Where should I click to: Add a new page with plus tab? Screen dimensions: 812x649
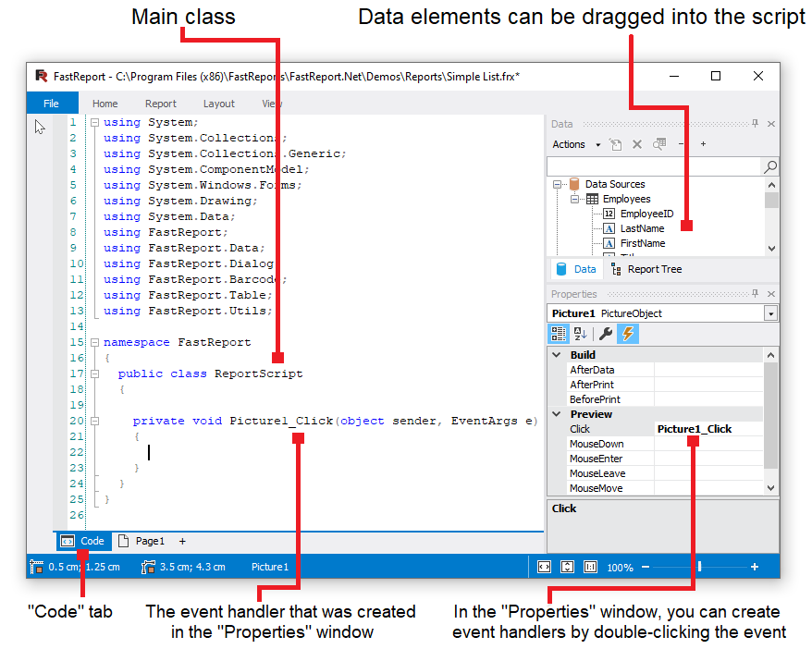click(182, 542)
